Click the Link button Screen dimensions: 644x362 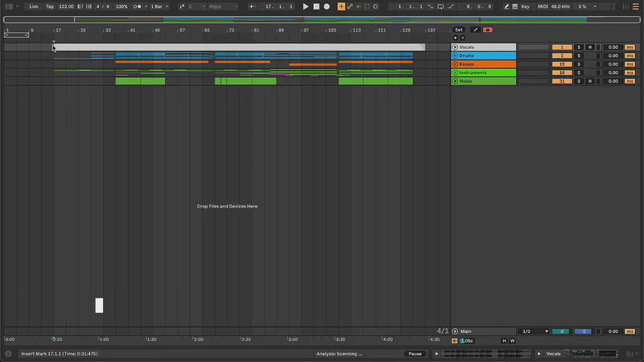point(34,6)
